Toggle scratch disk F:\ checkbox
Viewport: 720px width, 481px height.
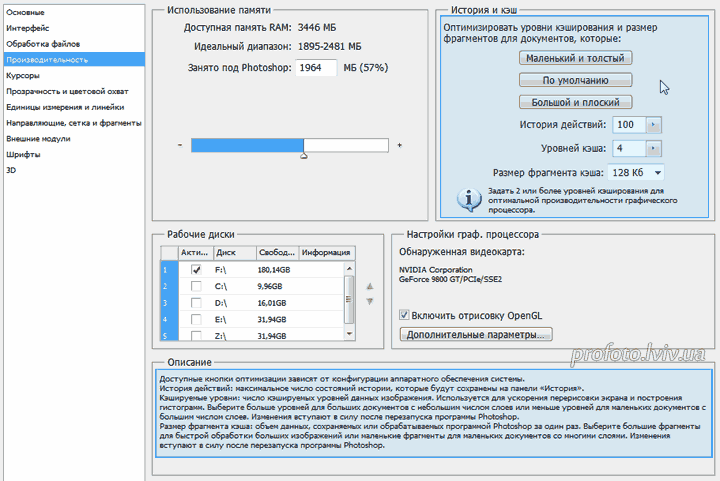click(196, 270)
